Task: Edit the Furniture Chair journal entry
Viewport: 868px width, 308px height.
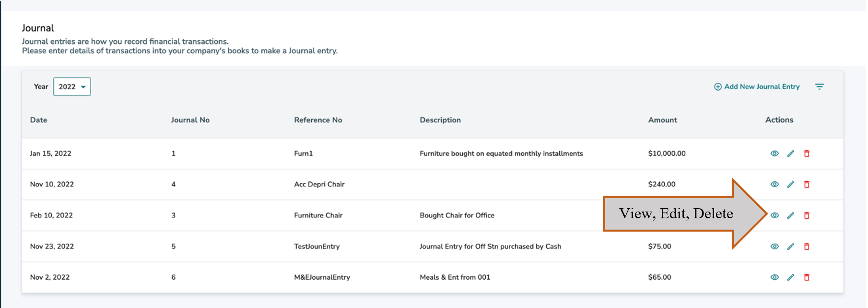Action: point(791,215)
